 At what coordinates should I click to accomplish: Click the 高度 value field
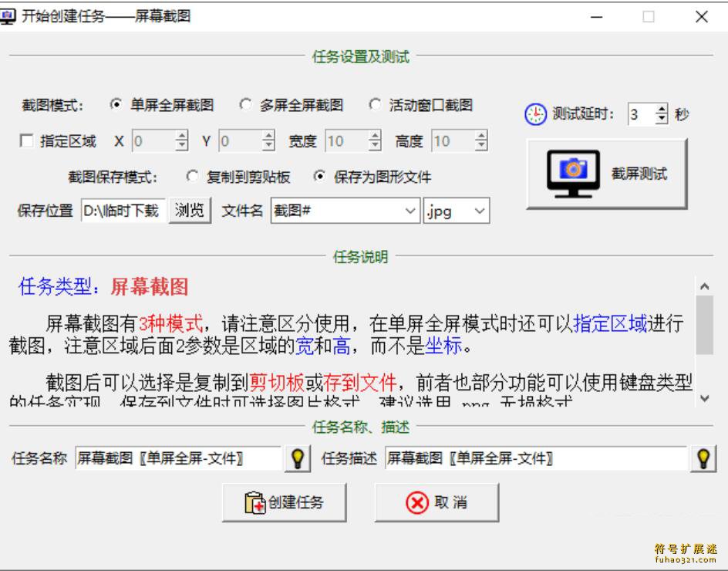click(x=453, y=140)
